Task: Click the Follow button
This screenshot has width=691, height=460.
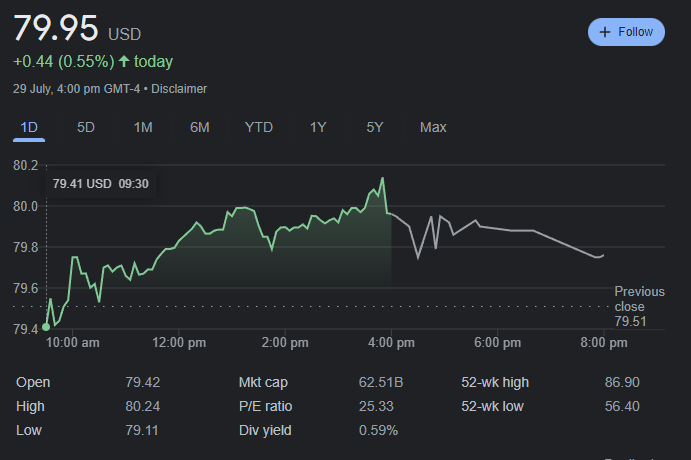Action: pyautogui.click(x=626, y=32)
